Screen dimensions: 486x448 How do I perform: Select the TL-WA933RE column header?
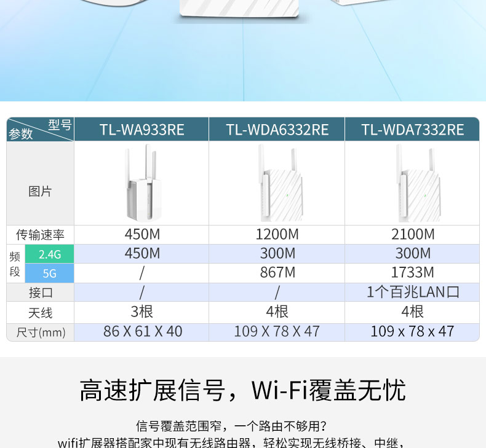[141, 130]
